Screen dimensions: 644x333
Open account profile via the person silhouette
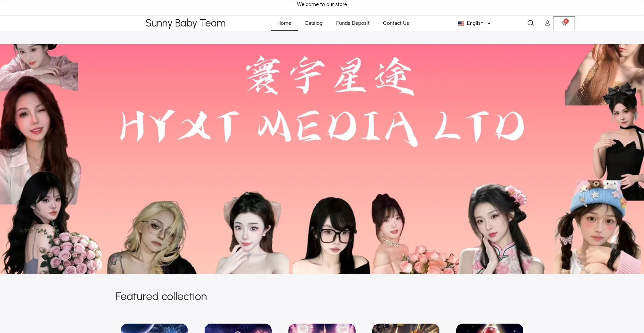(547, 23)
